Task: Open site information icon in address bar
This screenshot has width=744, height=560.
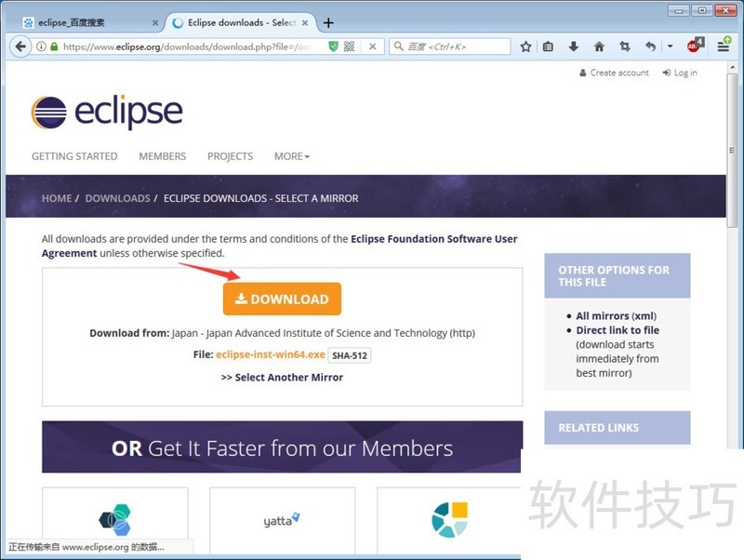Action: 41,47
